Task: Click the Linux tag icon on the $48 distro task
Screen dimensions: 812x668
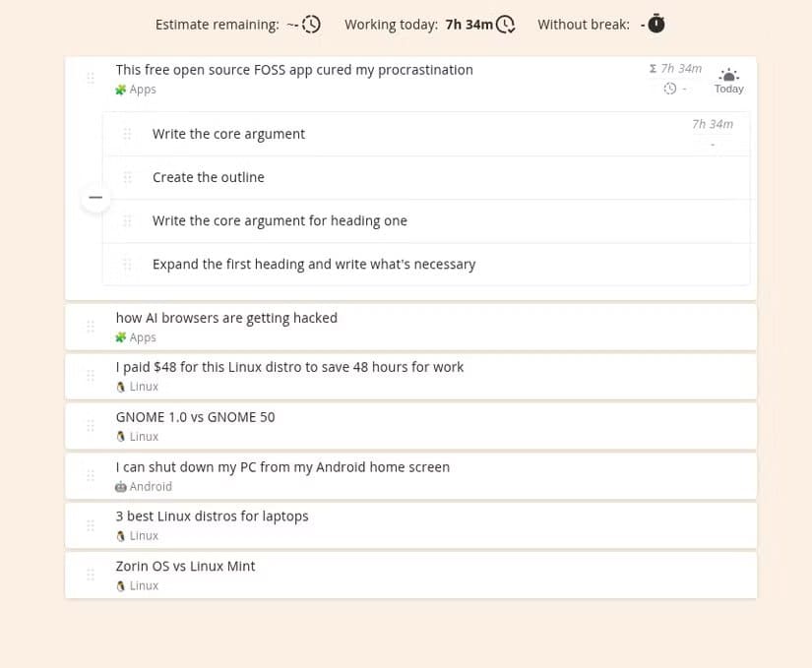Action: point(123,386)
